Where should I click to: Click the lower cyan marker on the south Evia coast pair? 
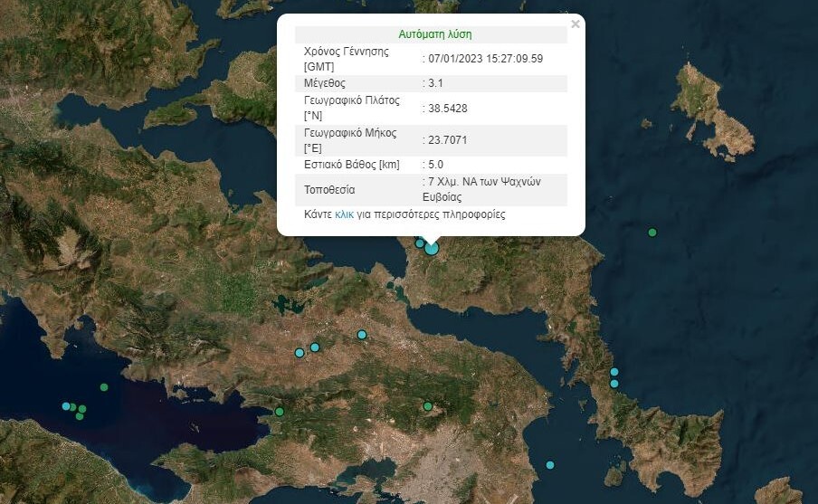tap(614, 384)
